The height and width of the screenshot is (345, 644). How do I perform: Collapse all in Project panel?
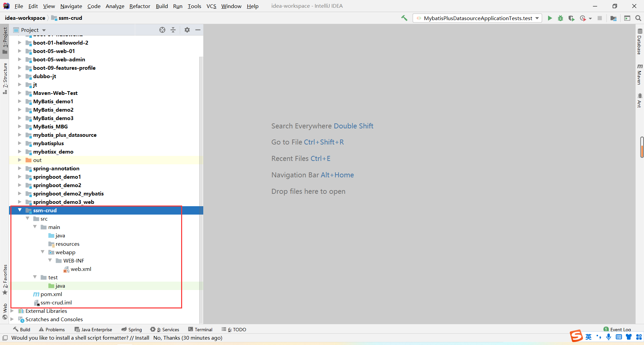point(173,30)
